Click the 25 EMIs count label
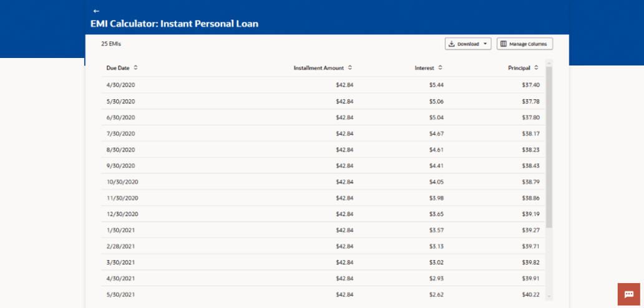The height and width of the screenshot is (308, 644). coord(111,44)
